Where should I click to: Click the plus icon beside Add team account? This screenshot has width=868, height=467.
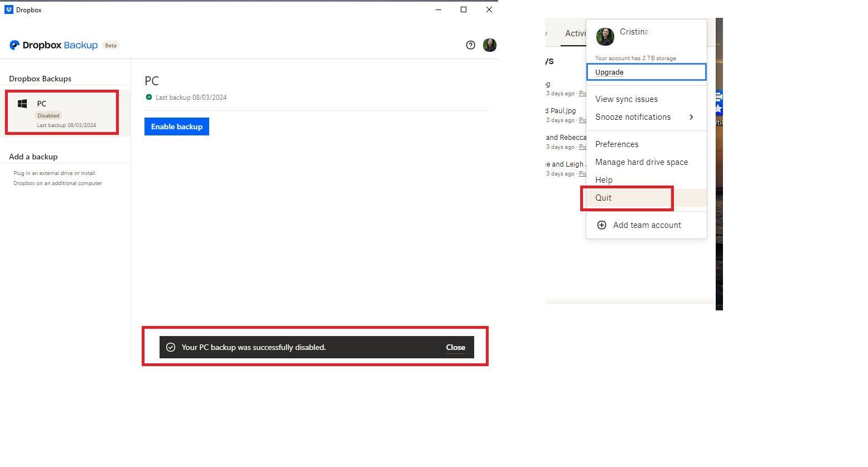(x=602, y=225)
